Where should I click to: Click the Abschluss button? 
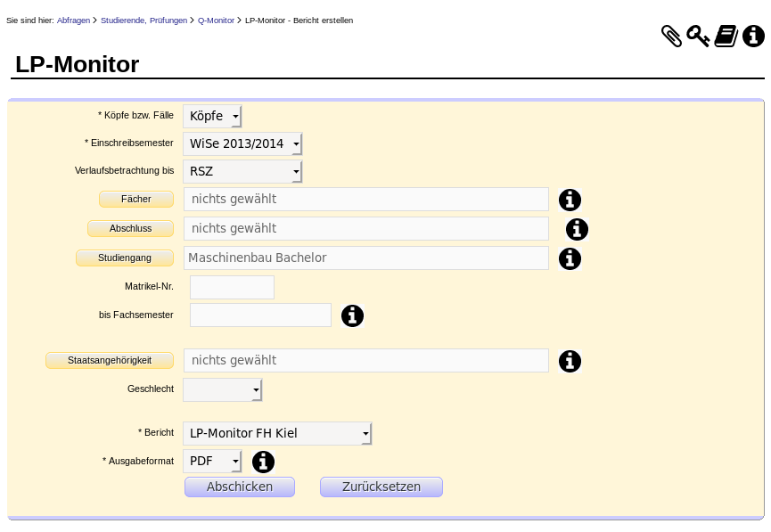(x=130, y=229)
